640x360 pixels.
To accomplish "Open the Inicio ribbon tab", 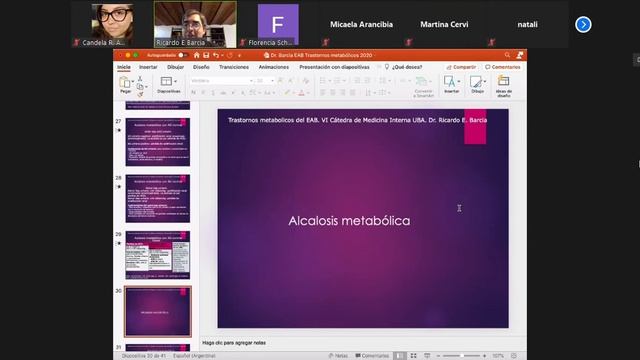I will coord(124,67).
